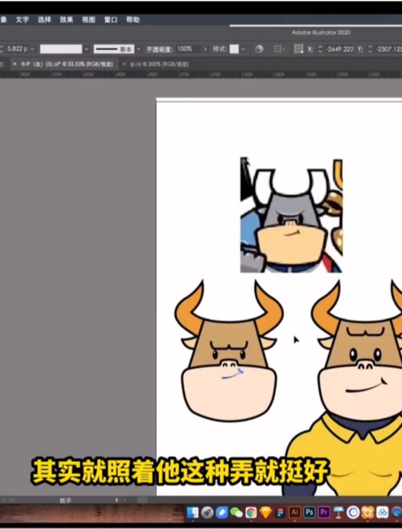Open Finder from the Dock
Viewport: 402px width, 532px height.
pos(193,512)
